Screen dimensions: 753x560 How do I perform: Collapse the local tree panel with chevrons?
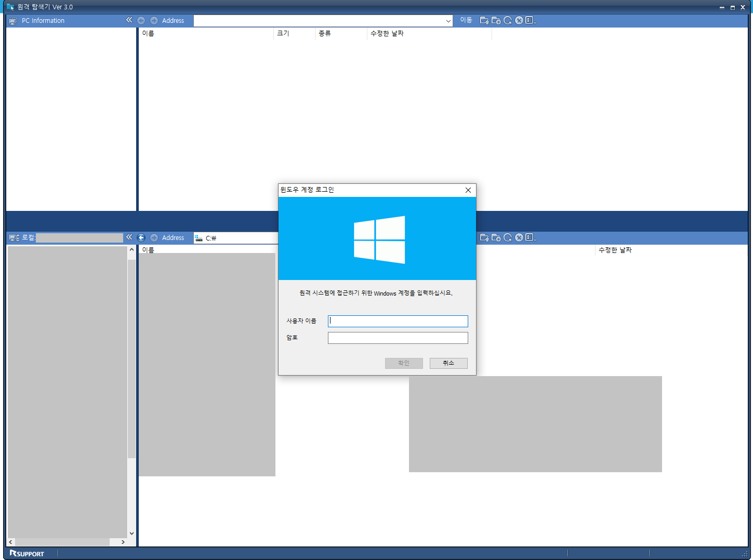[129, 237]
